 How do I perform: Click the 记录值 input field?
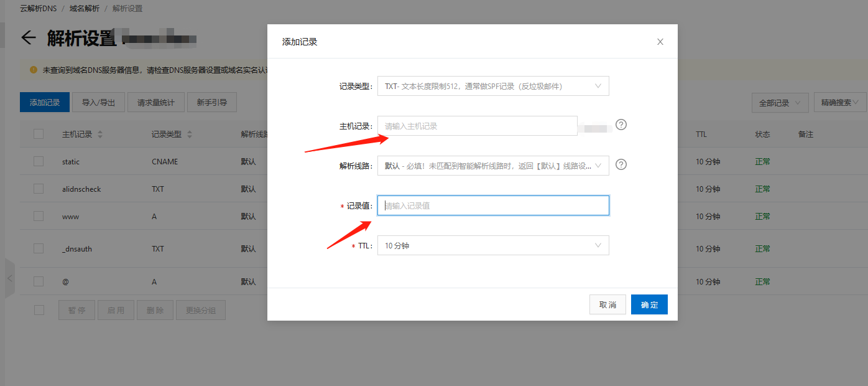493,205
